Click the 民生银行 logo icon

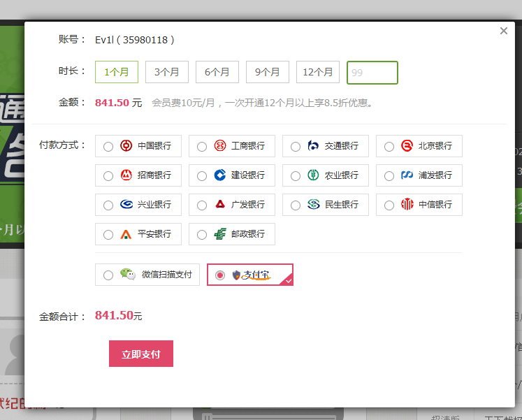(313, 204)
